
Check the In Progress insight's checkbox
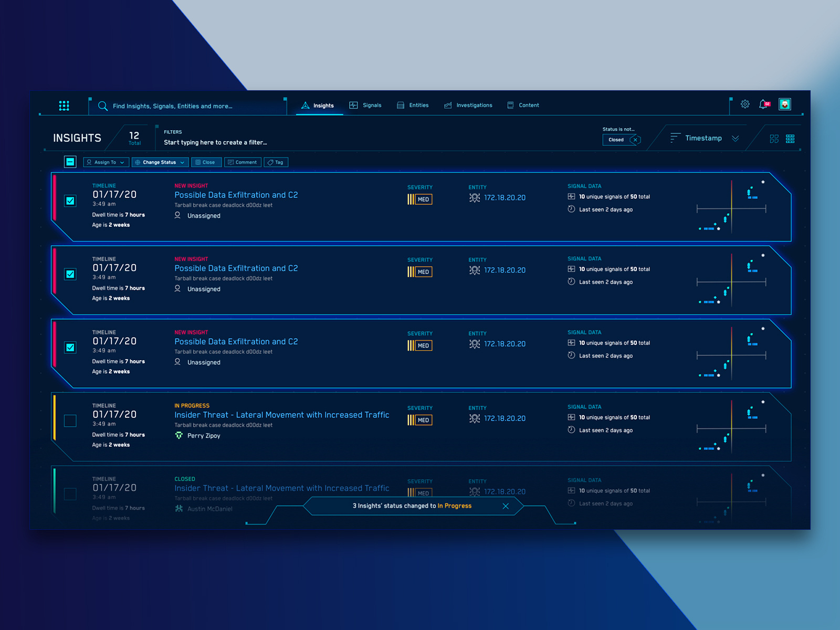click(70, 421)
